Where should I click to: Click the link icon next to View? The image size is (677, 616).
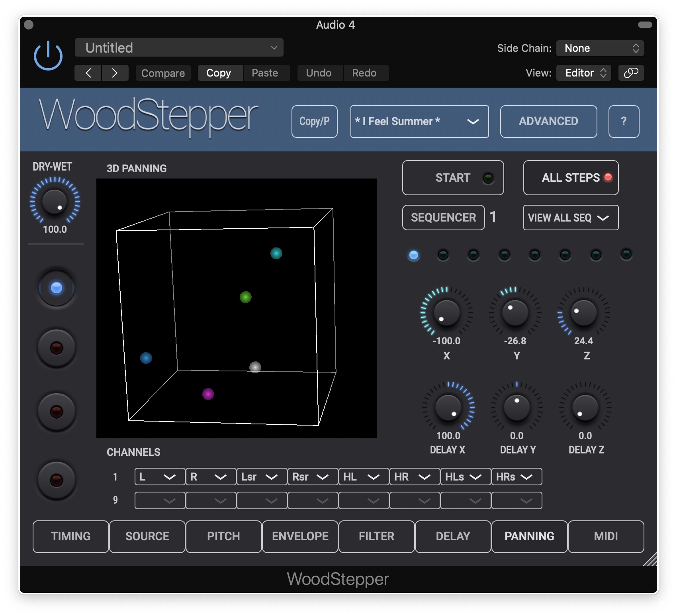coord(630,73)
